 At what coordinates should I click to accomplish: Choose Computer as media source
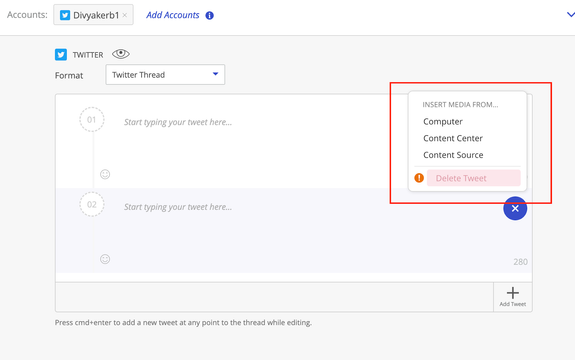[443, 121]
